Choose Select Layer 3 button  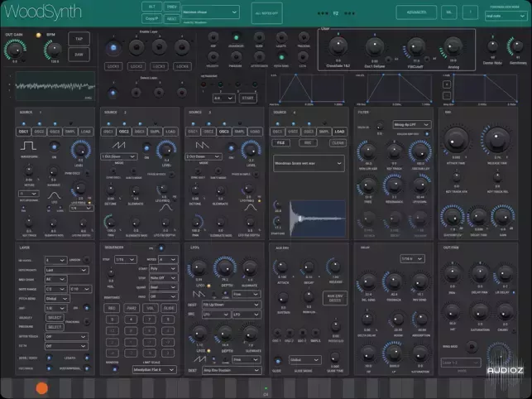(159, 93)
